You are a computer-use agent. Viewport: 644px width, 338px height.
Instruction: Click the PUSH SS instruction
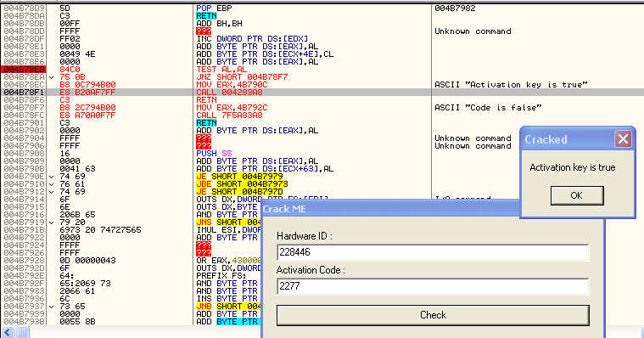[x=215, y=154]
